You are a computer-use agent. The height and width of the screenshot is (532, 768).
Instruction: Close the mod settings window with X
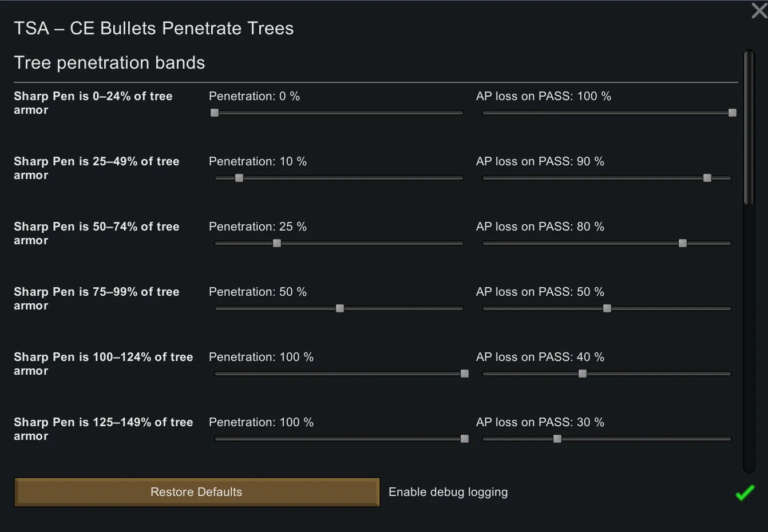[x=759, y=10]
